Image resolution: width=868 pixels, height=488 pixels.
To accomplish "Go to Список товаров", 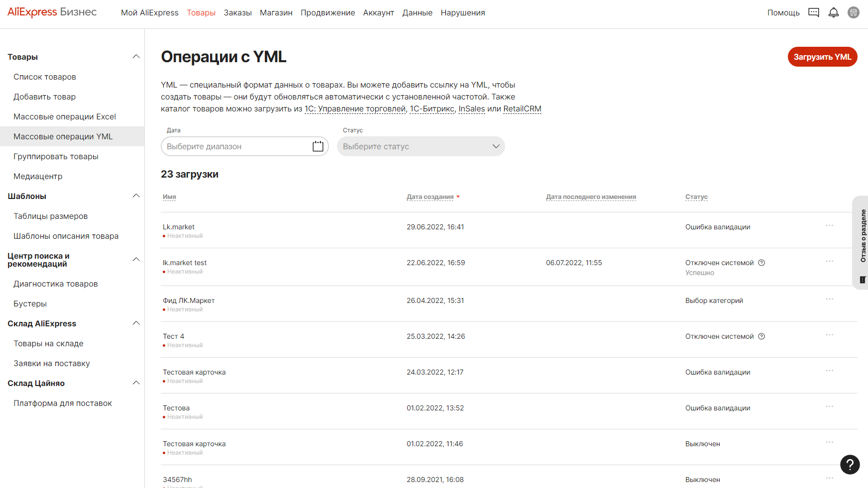I will tap(45, 77).
